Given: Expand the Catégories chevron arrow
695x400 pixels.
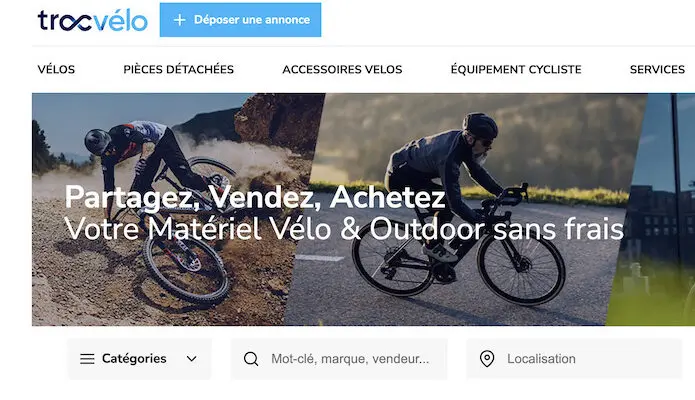Looking at the screenshot, I should pos(191,359).
